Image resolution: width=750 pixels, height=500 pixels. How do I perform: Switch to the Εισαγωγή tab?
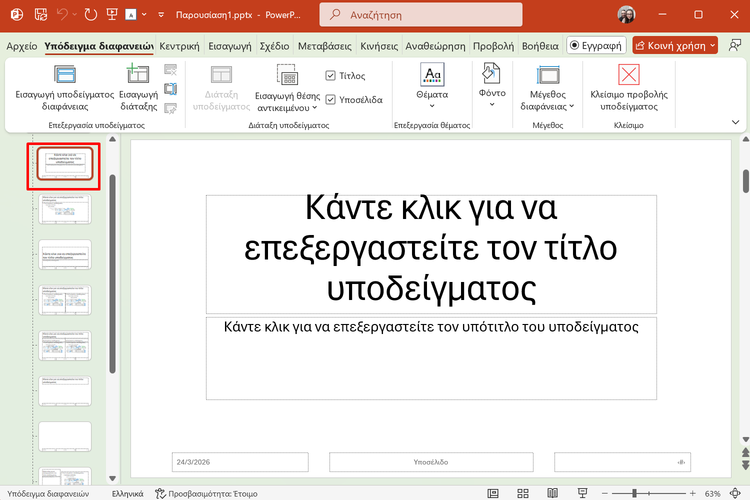pos(230,45)
